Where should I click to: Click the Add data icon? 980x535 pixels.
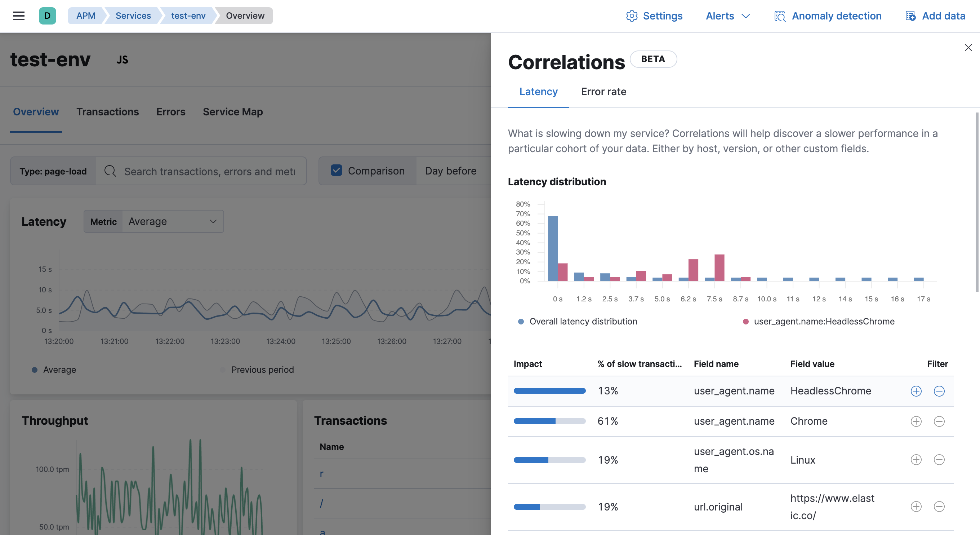coord(910,16)
